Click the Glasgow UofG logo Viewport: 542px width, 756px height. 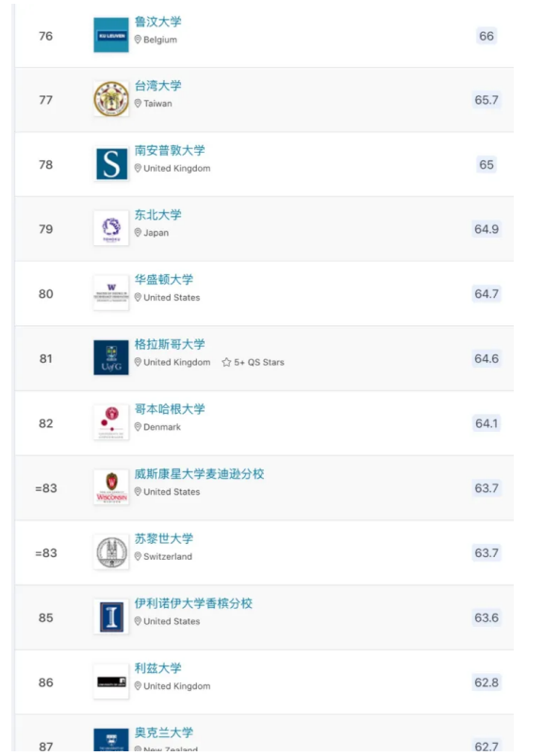111,358
